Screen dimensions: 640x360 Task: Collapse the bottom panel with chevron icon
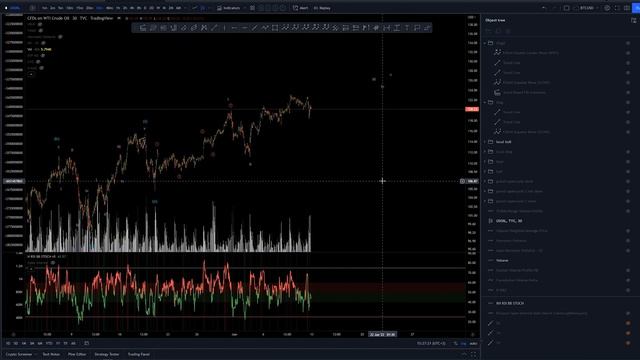click(x=464, y=354)
